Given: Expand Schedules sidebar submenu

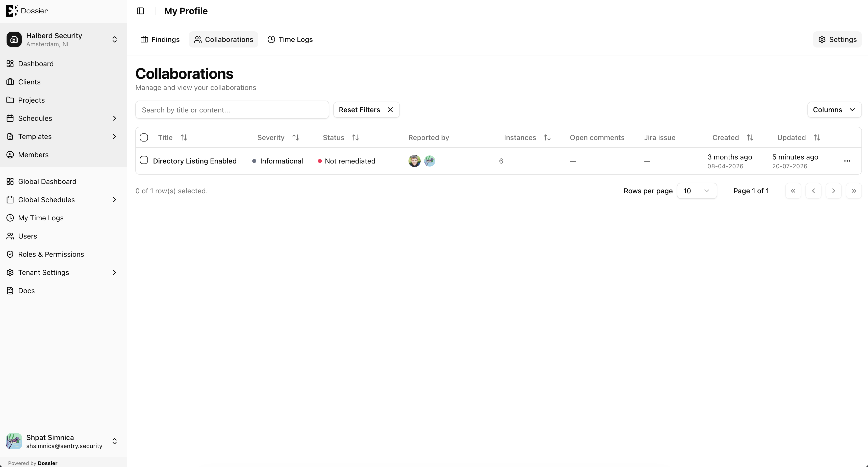Looking at the screenshot, I should pos(115,118).
